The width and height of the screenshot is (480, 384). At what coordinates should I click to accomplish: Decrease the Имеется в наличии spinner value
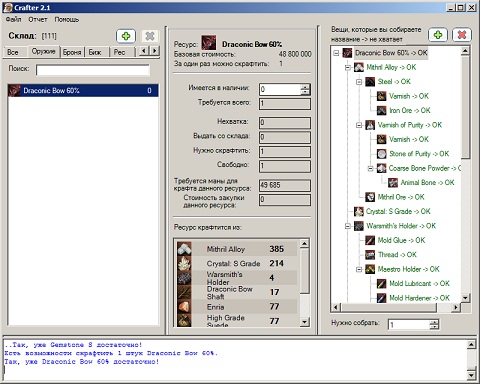click(305, 92)
